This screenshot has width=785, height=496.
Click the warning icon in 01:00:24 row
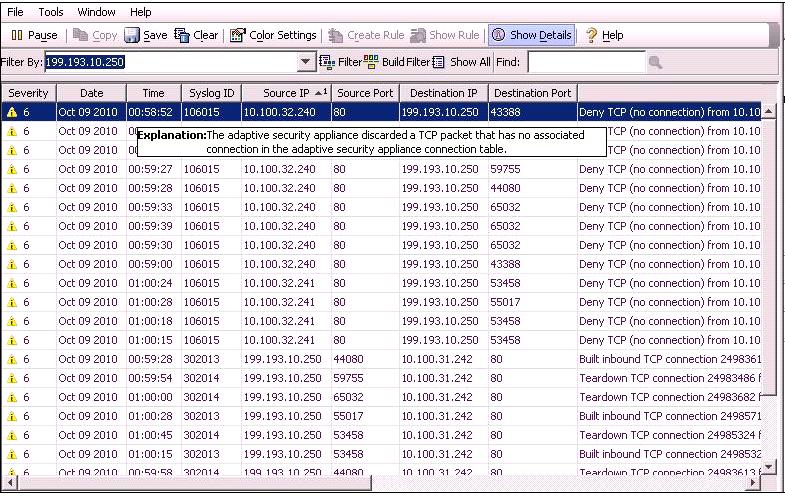tap(12, 284)
